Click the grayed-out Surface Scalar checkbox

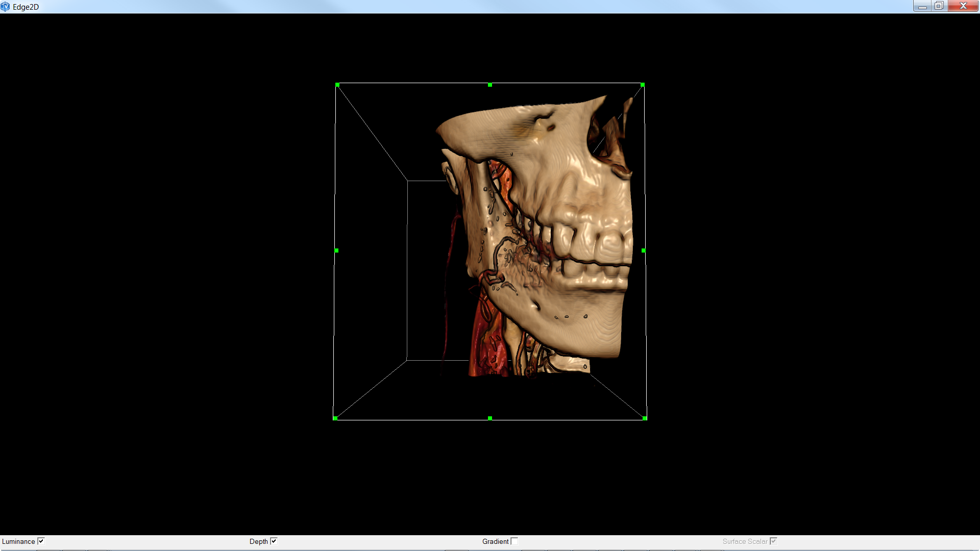[x=773, y=541]
